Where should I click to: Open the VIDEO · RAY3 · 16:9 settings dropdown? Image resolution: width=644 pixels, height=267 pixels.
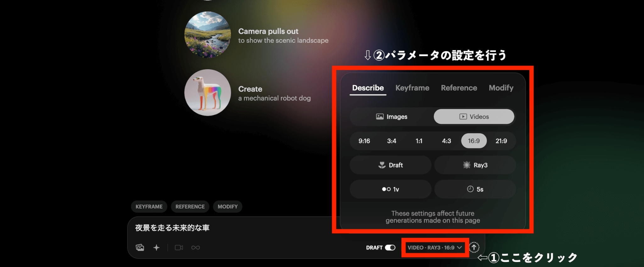435,247
